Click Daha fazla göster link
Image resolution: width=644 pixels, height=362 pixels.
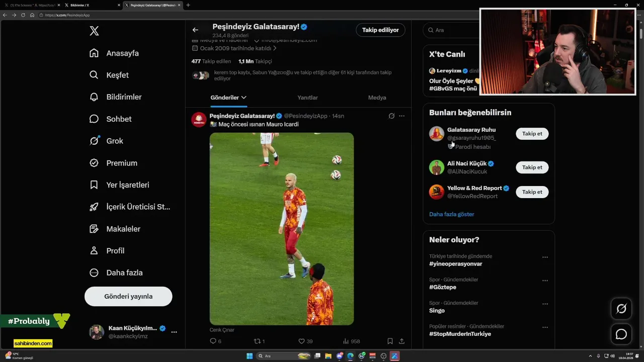point(451,214)
